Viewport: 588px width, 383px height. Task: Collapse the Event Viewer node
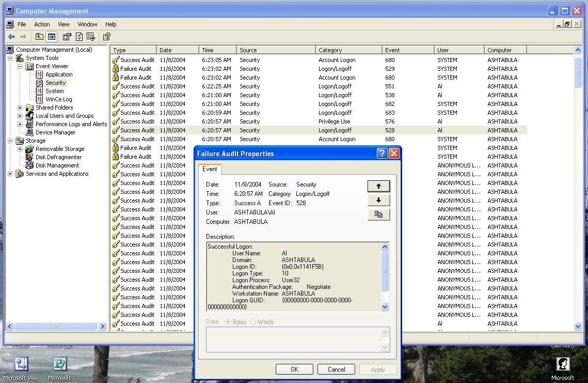click(x=20, y=67)
